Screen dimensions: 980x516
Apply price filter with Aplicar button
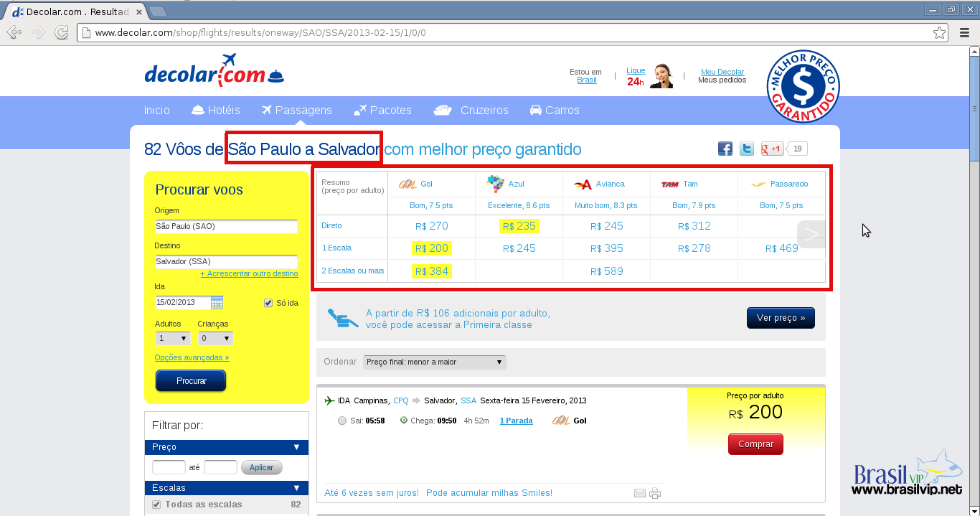[262, 467]
